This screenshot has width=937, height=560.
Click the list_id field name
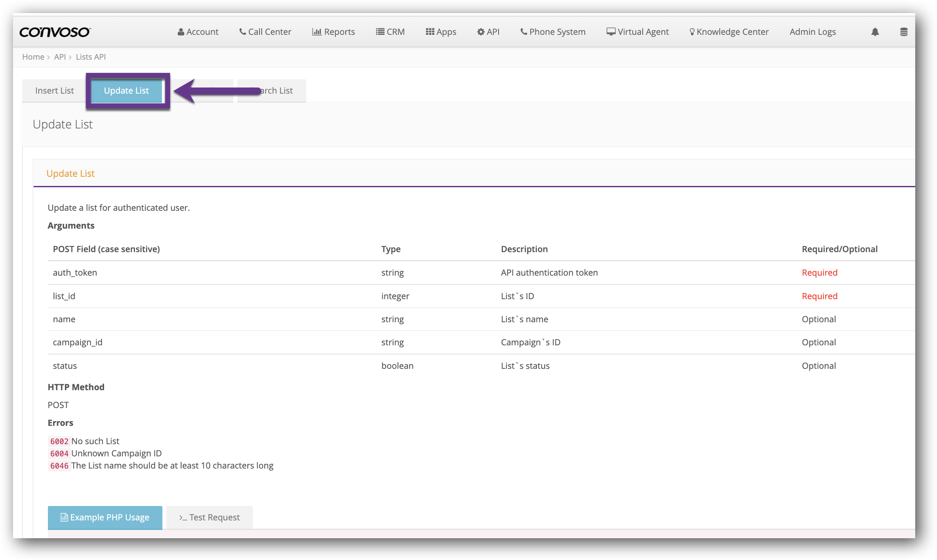pos(64,296)
